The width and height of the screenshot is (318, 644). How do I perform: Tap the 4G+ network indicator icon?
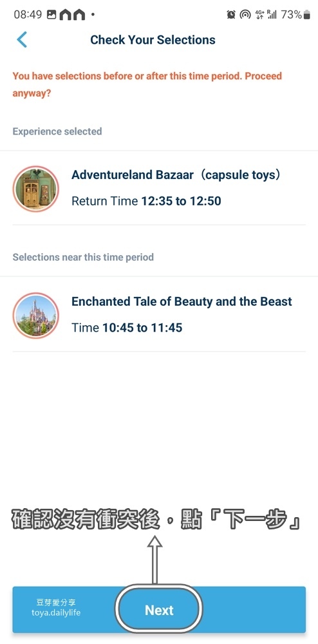[x=259, y=15]
